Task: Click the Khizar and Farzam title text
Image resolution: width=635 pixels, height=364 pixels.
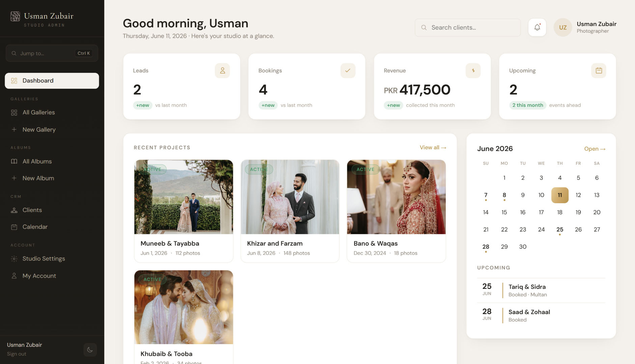Action: pos(275,243)
